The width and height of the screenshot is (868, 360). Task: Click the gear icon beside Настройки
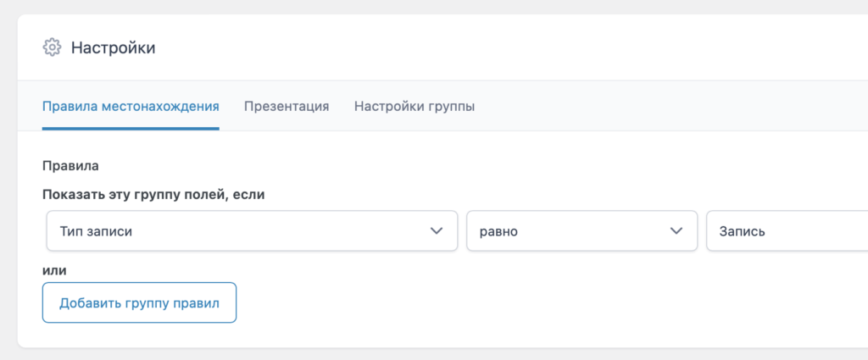click(x=52, y=47)
